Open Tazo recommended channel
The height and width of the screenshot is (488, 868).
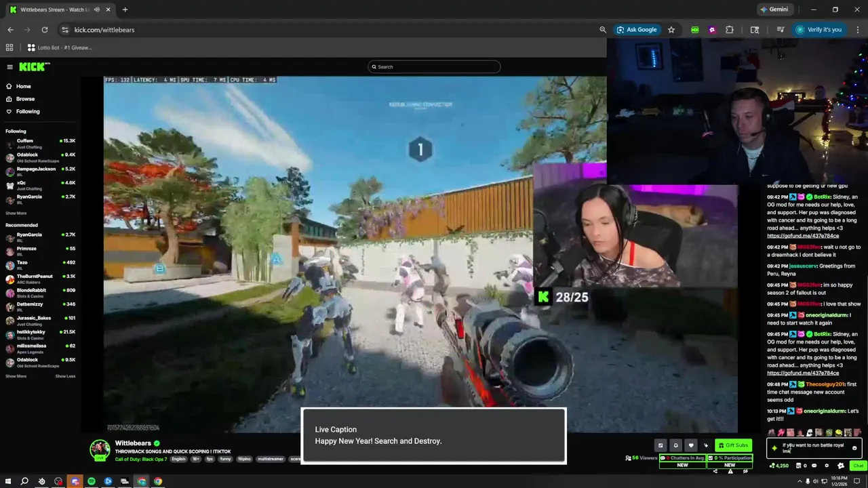point(41,264)
